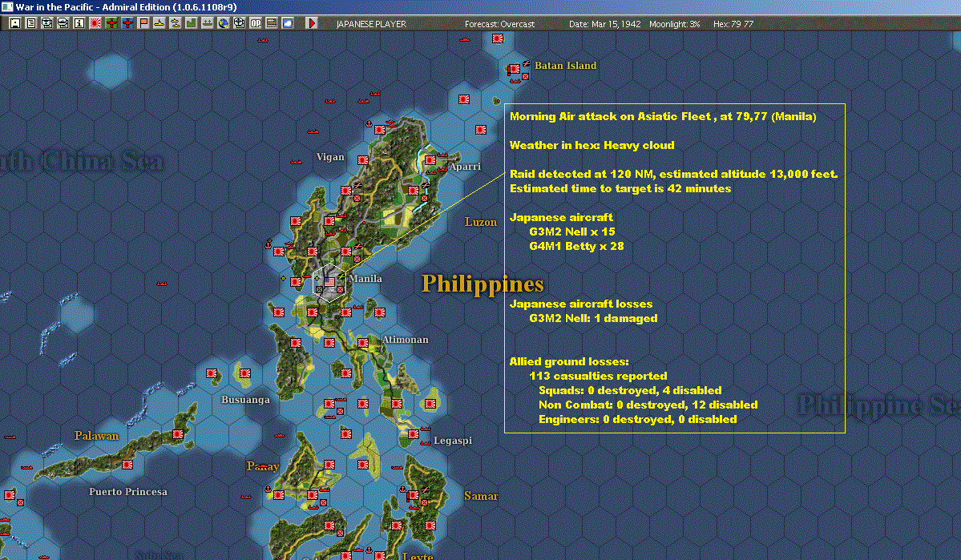This screenshot has width=961, height=560.
Task: Click the 'Forecast: Overcast' status text
Action: coord(499,24)
